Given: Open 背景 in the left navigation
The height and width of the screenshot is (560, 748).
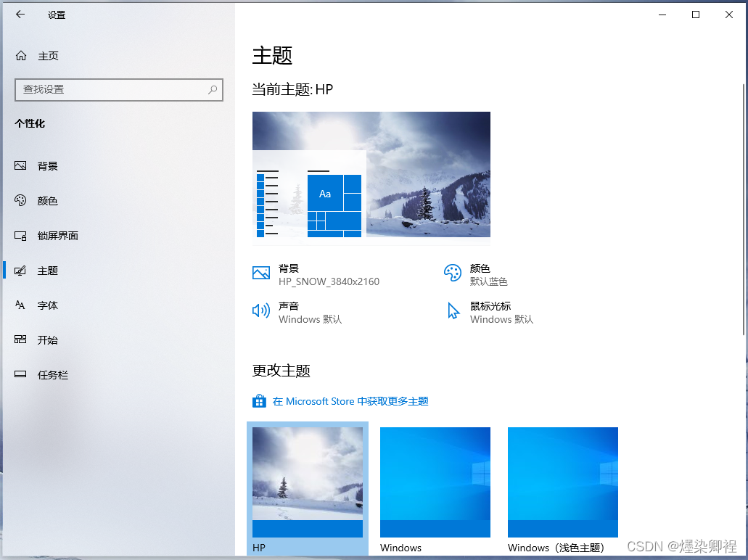Looking at the screenshot, I should click(48, 166).
